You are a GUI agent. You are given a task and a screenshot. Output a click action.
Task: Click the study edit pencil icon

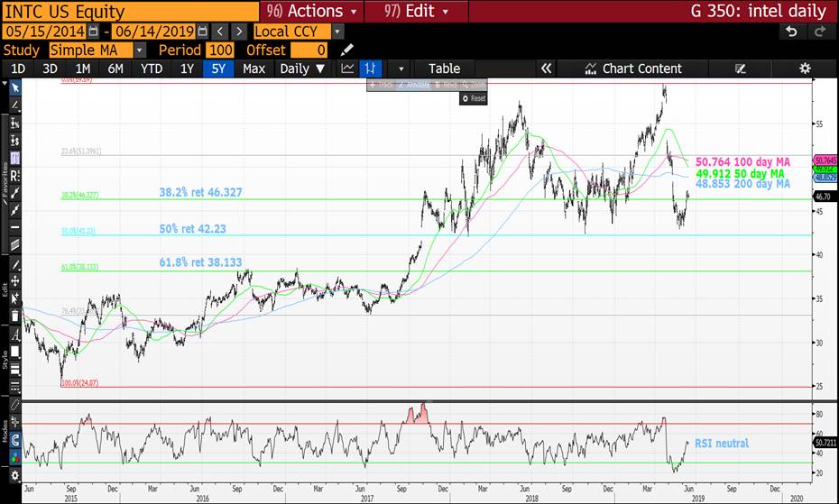tap(347, 50)
